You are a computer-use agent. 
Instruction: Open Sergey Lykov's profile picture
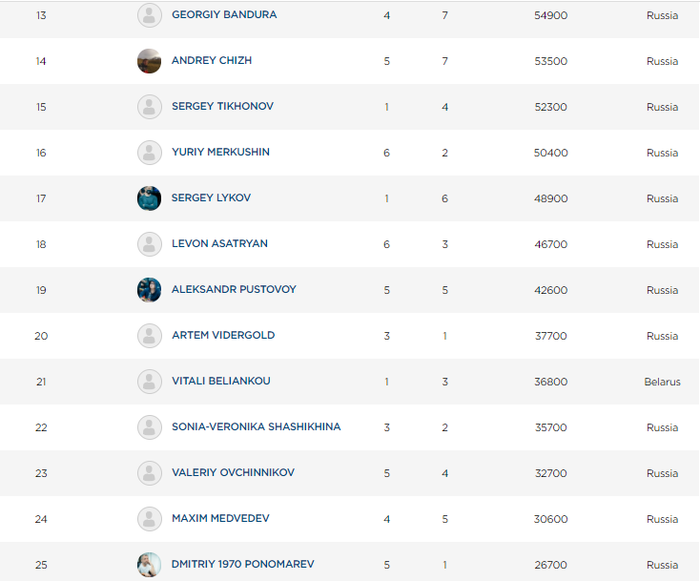[149, 198]
